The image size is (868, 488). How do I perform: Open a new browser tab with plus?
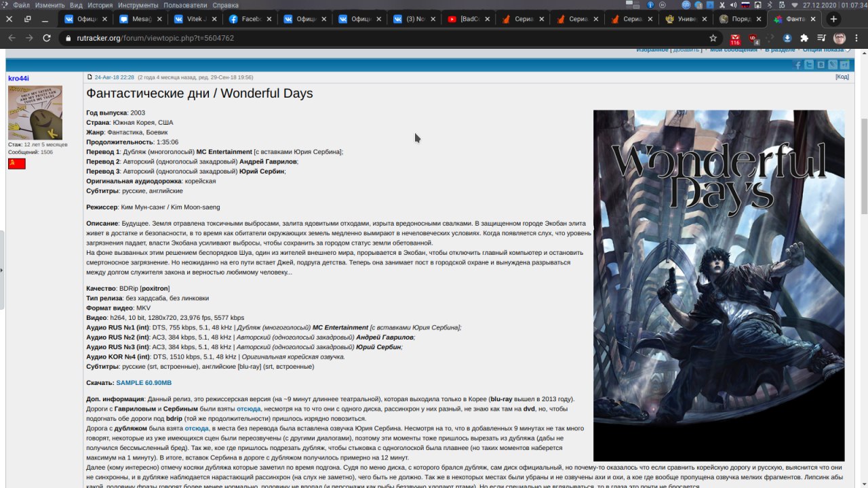(833, 19)
